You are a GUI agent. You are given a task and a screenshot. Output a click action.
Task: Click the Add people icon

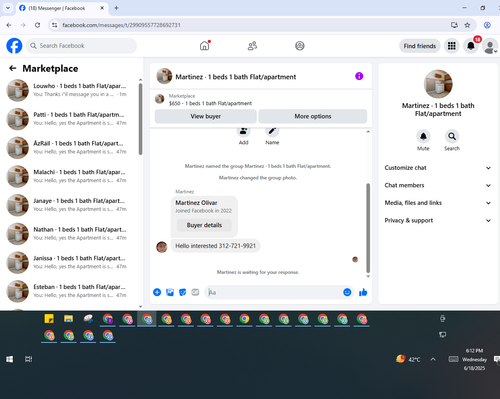point(243,132)
